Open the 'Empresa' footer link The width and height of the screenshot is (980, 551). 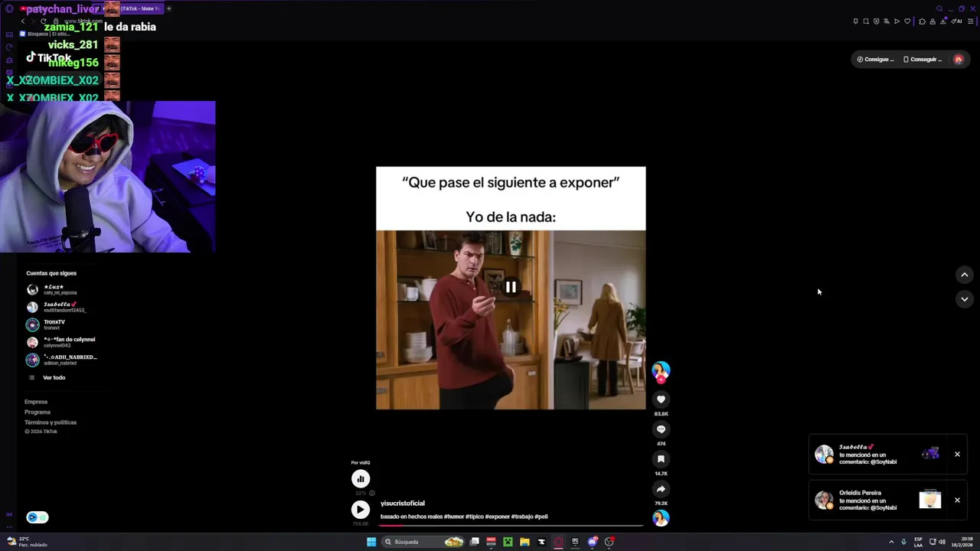[x=36, y=402]
